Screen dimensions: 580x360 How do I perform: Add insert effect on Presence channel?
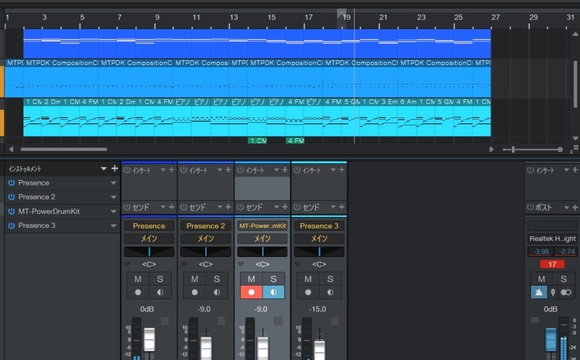(x=171, y=170)
